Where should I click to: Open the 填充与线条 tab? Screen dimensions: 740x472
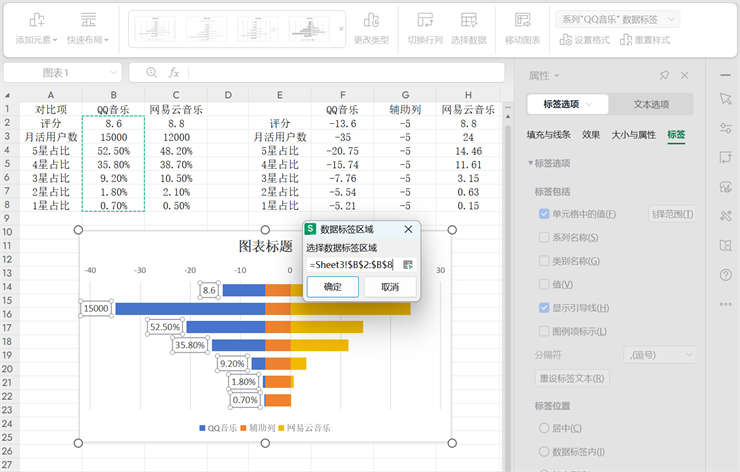pos(549,134)
